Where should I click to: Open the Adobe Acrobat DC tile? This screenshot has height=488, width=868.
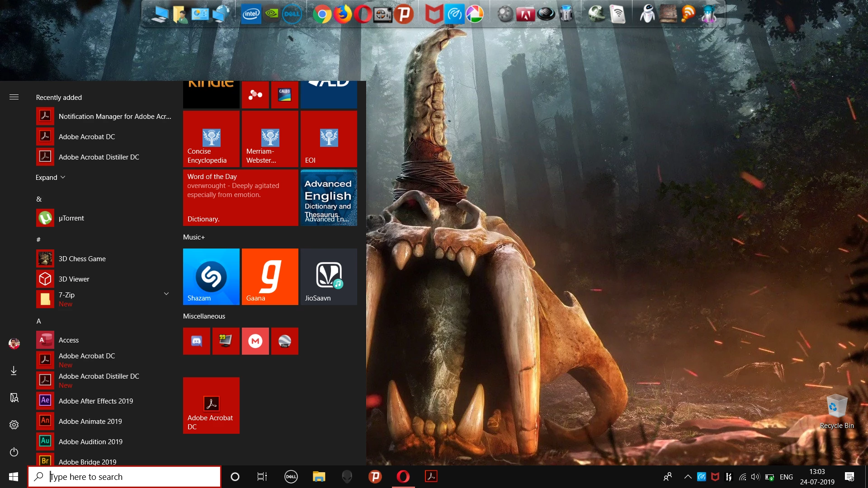211,405
